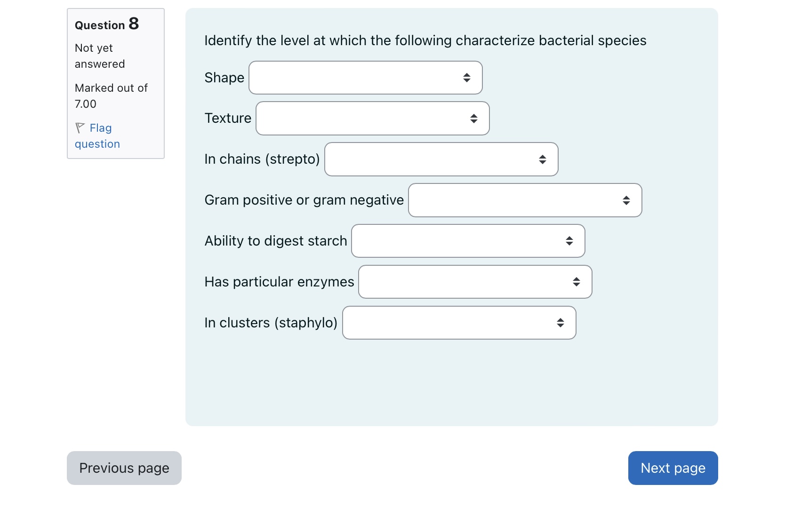
Task: Click the Has particular enzymes label
Action: click(280, 282)
